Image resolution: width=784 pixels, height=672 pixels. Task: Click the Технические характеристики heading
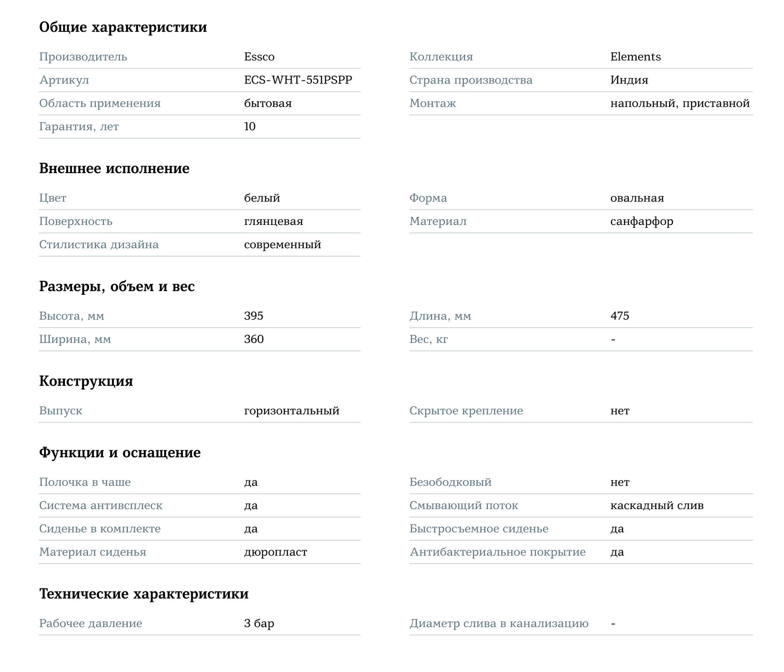coord(144,594)
